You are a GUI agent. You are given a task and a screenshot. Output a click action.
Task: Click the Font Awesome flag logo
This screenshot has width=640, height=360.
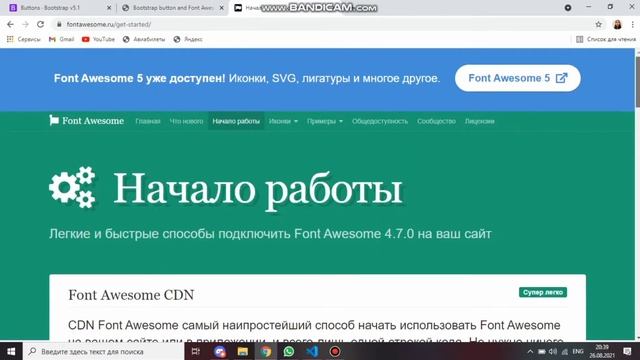pyautogui.click(x=87, y=120)
